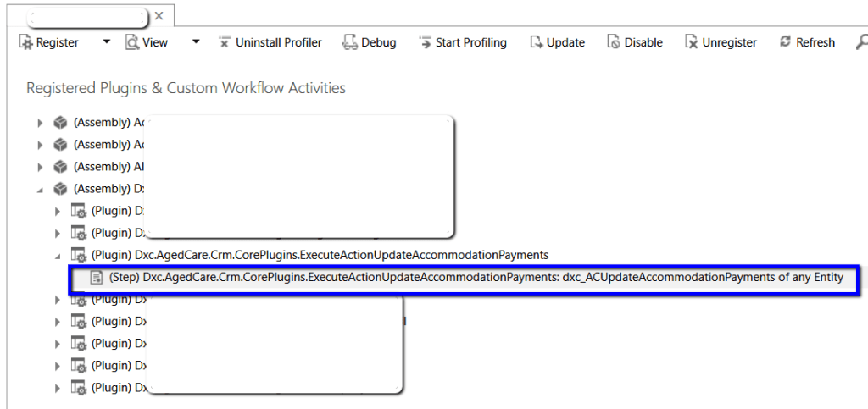Open the Register dropdown arrow
Viewport: 868px width, 409px height.
pyautogui.click(x=106, y=41)
